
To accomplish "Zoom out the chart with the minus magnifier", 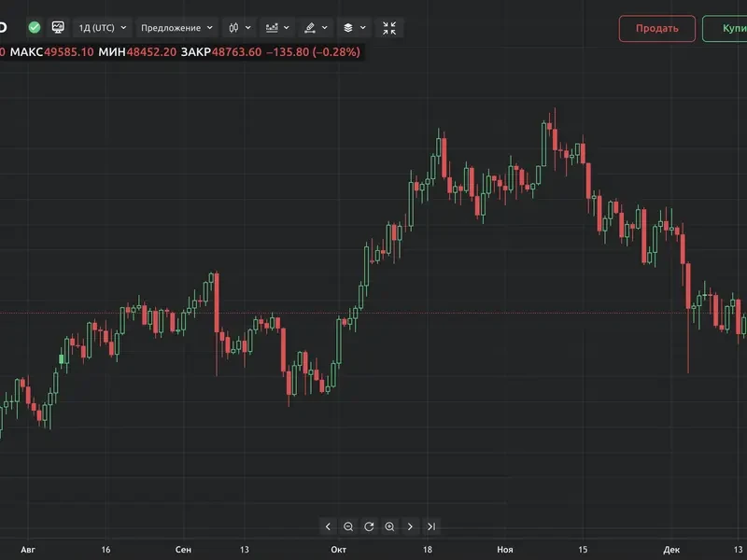I will [x=348, y=526].
